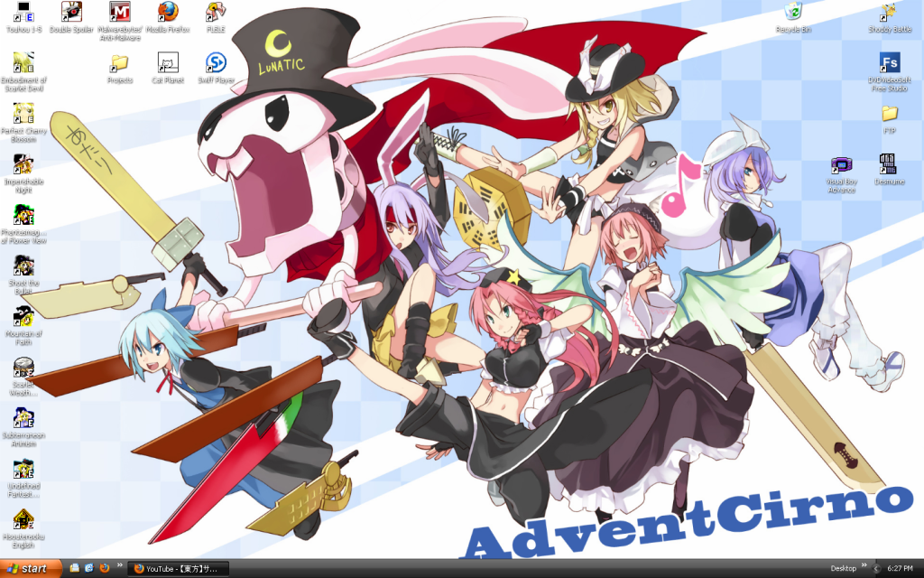Switch to the YouTube Firefox taskbar button
Image resolution: width=924 pixels, height=578 pixels.
(x=178, y=569)
